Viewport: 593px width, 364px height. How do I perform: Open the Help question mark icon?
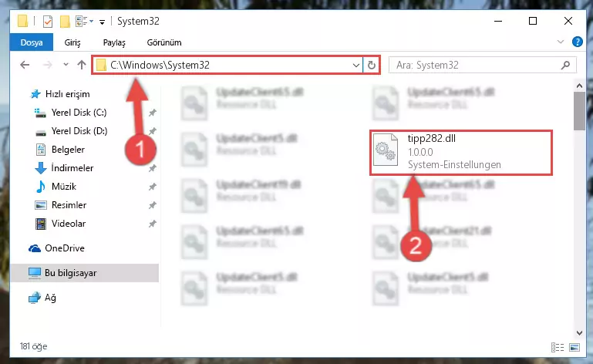point(577,42)
